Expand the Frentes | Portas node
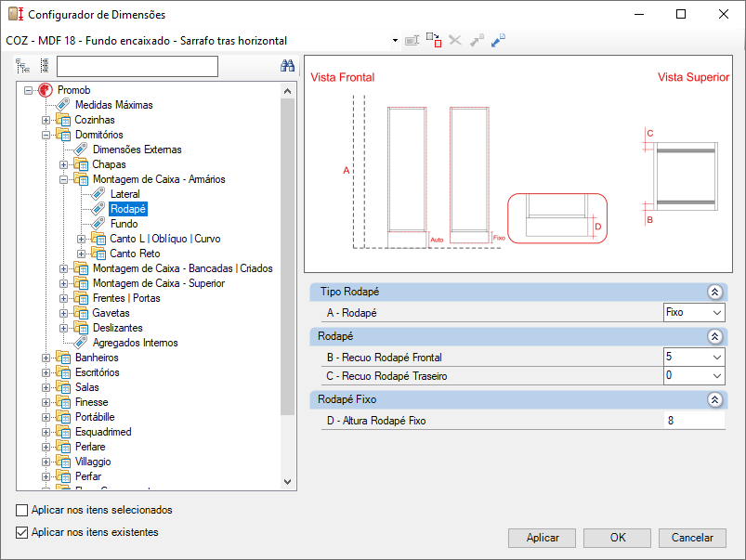Viewport: 746px width, 560px height. (63, 298)
